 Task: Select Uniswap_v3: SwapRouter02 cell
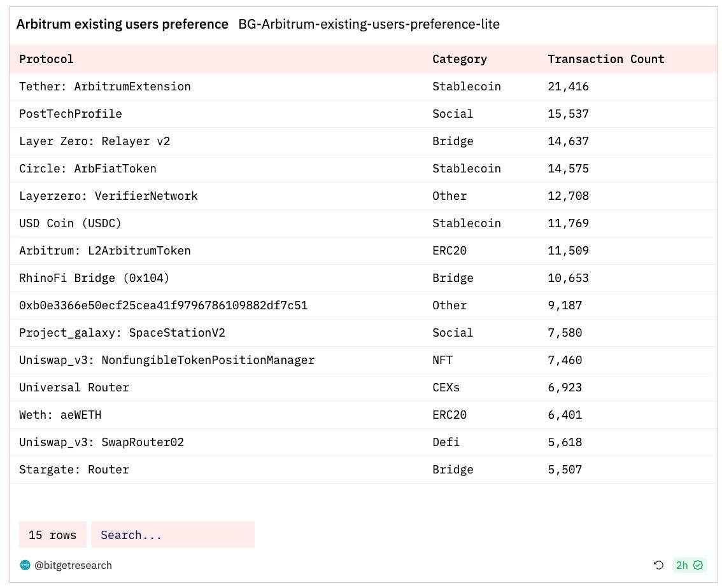click(101, 442)
